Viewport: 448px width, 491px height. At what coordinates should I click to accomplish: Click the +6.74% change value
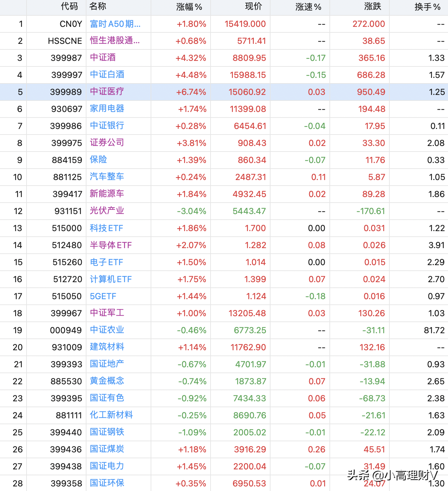(x=191, y=92)
